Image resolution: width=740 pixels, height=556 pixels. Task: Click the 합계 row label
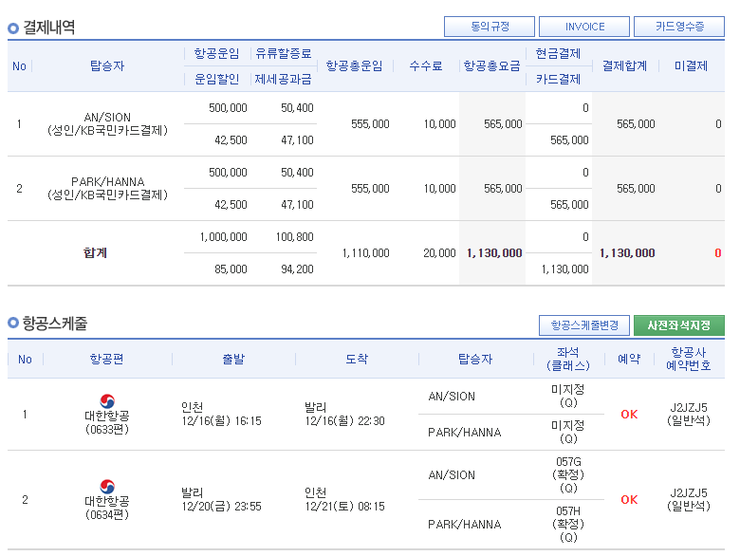tap(95, 253)
